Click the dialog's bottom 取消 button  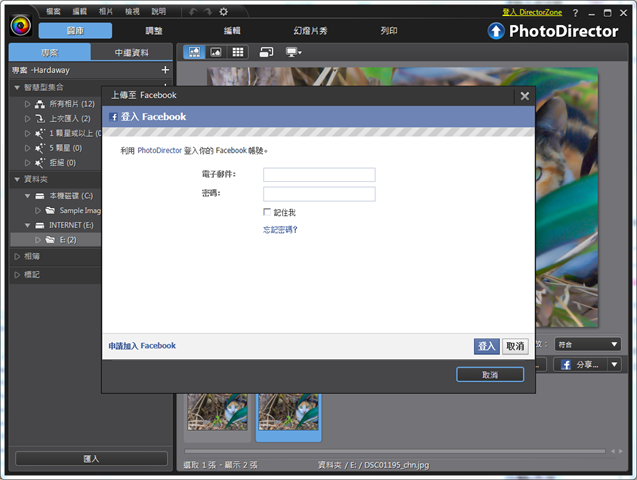tap(490, 374)
